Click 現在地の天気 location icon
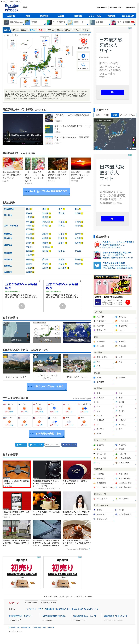This screenshot has width=139, height=644. 83,56
